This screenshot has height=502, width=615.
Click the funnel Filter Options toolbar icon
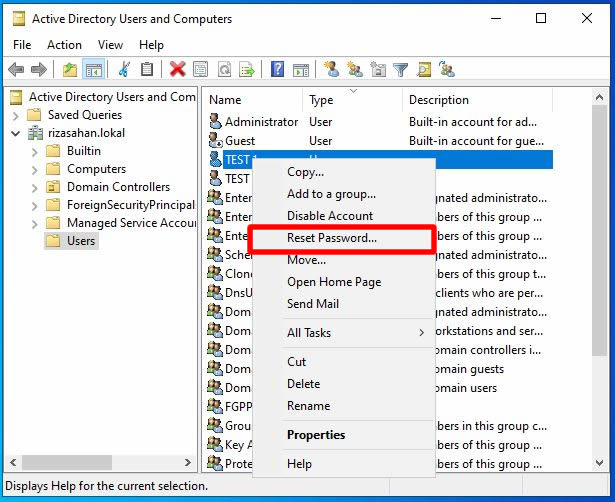(x=400, y=70)
